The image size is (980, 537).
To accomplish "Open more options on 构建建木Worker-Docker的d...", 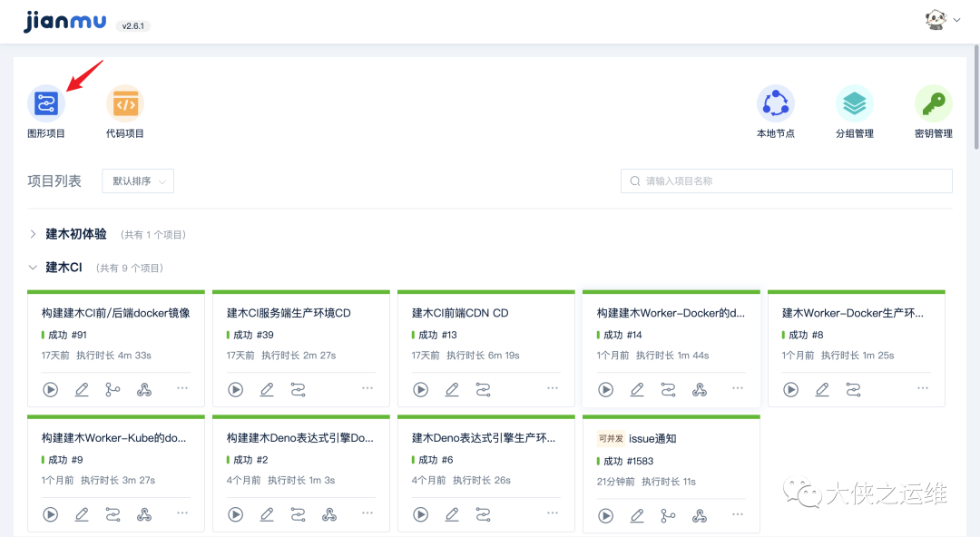I will click(x=738, y=388).
